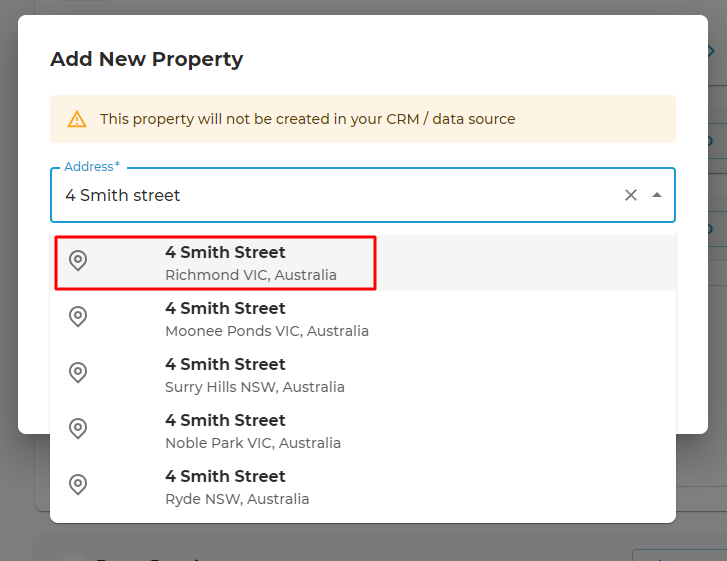727x561 pixels.
Task: Click the CRM data source warning banner
Action: (x=363, y=119)
